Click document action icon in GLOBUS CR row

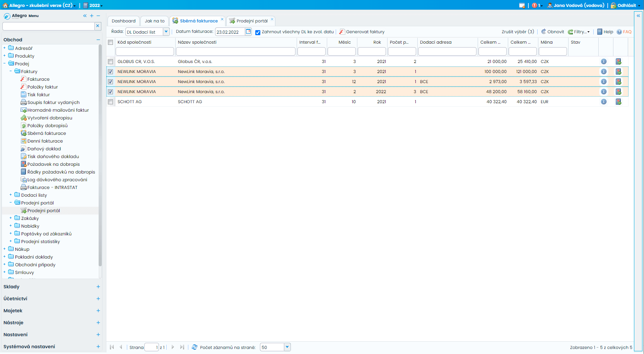pyautogui.click(x=618, y=61)
